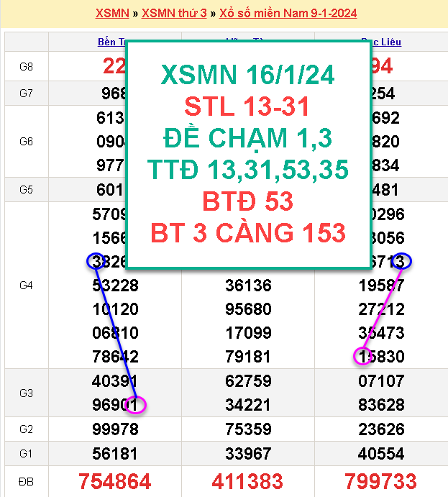448x497 pixels.
Task: Select G4 number 36136
Action: (248, 286)
